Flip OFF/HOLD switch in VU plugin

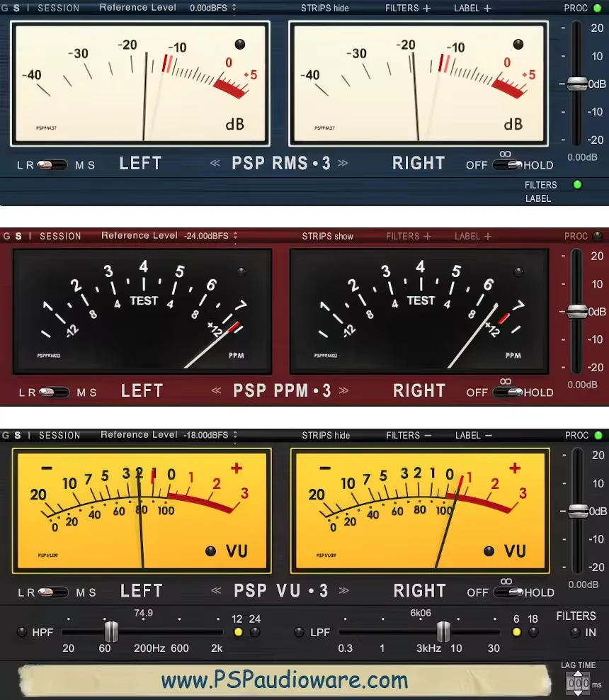pyautogui.click(x=508, y=592)
